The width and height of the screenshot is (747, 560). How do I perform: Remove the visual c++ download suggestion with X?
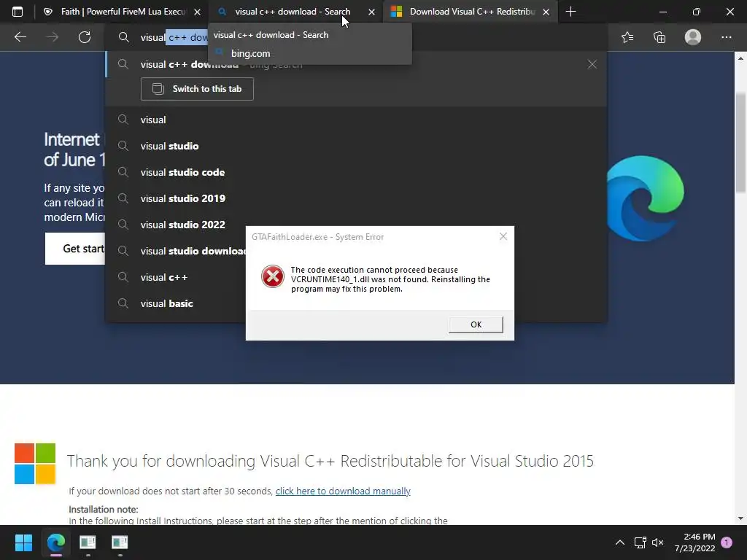(x=592, y=64)
